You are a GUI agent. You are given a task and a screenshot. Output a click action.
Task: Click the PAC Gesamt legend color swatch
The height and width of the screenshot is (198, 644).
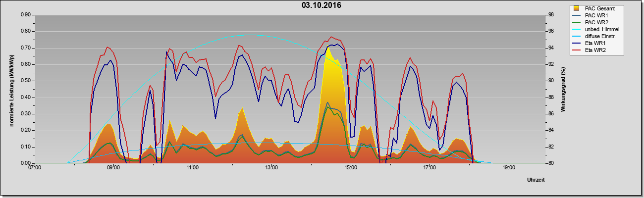(x=577, y=8)
